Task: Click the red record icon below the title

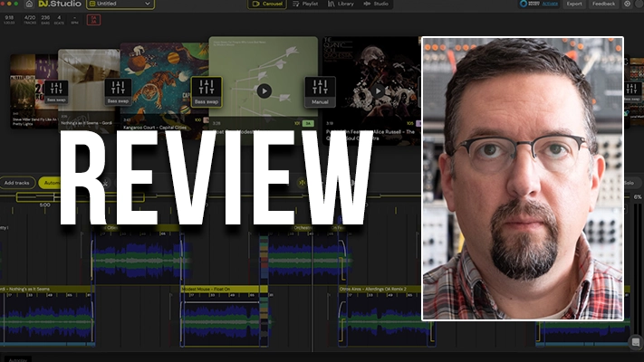Action: (x=93, y=20)
